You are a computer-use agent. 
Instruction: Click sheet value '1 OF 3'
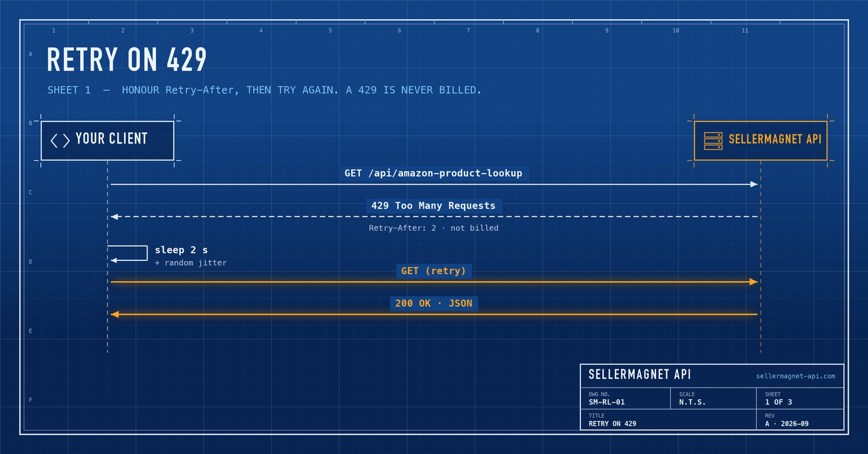tap(779, 402)
